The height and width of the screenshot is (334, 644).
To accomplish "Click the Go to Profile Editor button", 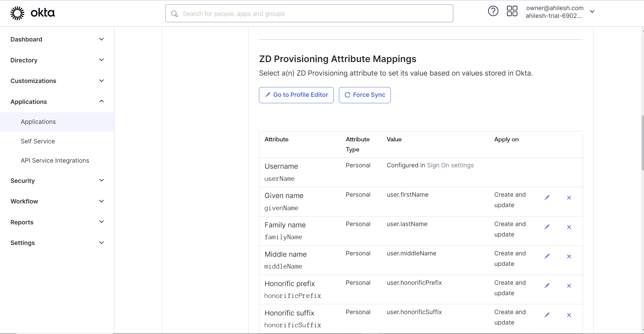I will 296,95.
